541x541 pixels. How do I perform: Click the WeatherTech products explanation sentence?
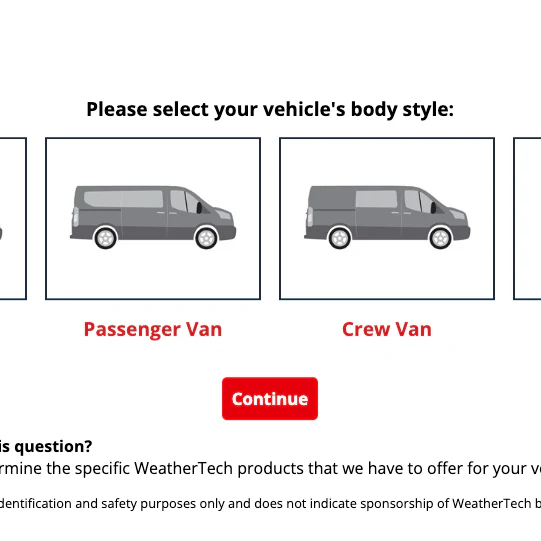[270, 469]
